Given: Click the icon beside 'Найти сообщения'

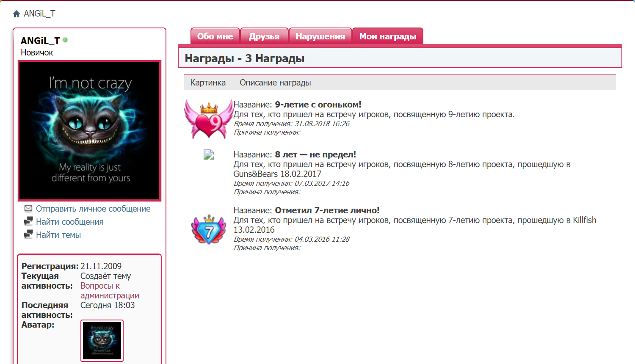Looking at the screenshot, I should tap(28, 221).
